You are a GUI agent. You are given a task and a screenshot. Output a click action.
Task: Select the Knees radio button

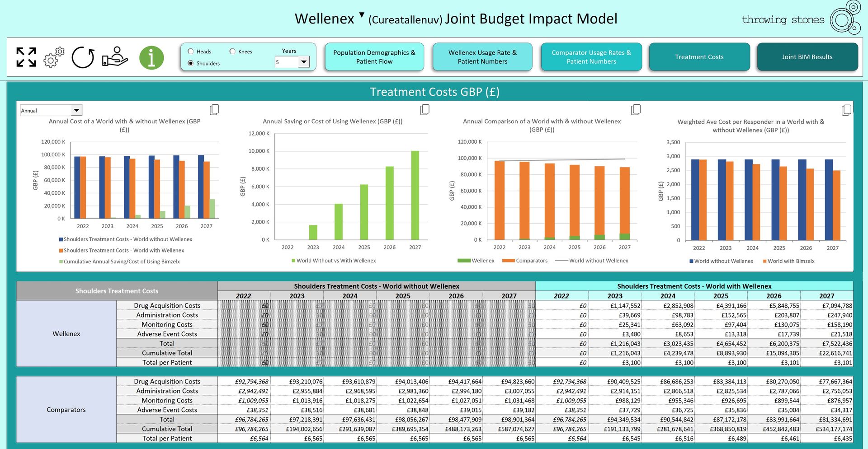232,51
